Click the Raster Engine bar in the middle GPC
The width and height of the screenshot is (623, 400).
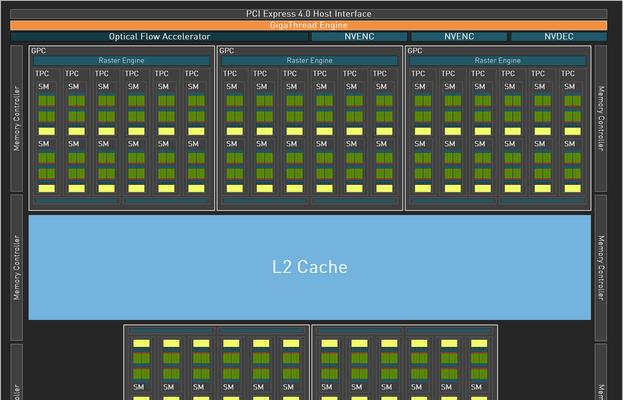[310, 60]
